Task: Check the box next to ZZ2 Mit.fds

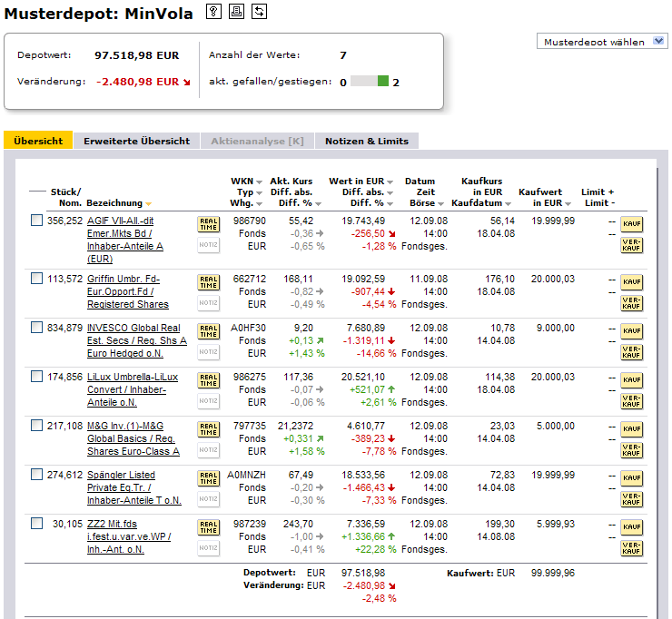Action: [x=36, y=524]
